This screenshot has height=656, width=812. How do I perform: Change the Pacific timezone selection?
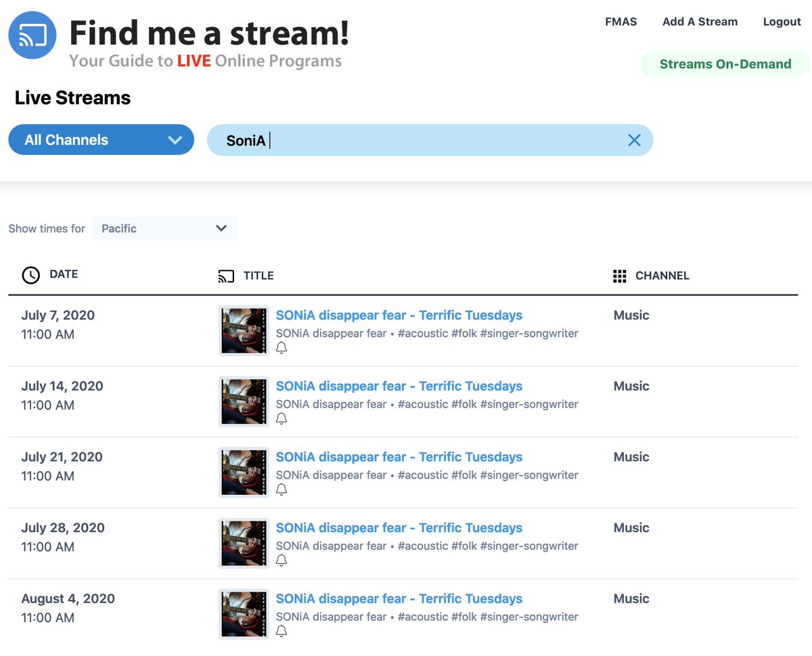click(x=164, y=228)
